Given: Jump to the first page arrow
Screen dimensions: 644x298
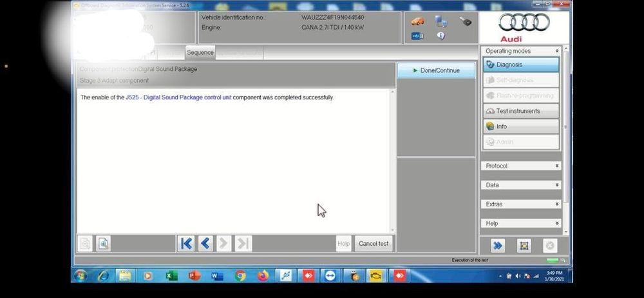Looking at the screenshot, I should (186, 244).
